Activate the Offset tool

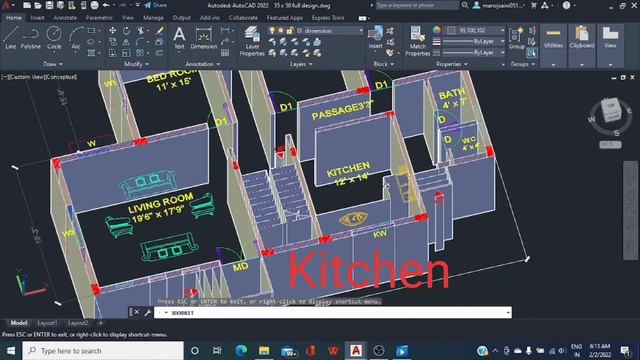160,53
